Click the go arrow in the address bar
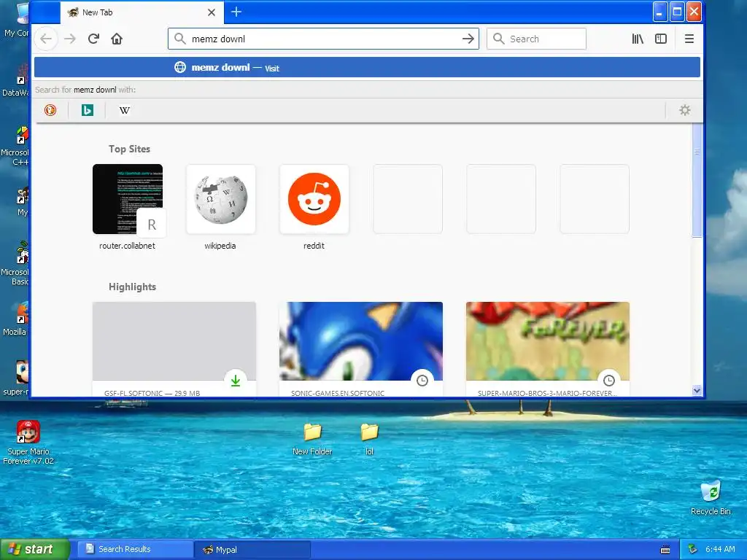Screen dimensions: 747x560 tap(468, 39)
